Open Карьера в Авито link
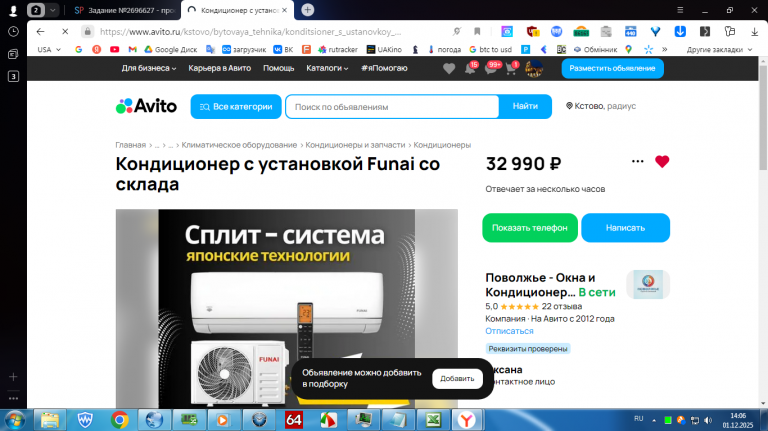This screenshot has height=431, width=768. point(219,68)
